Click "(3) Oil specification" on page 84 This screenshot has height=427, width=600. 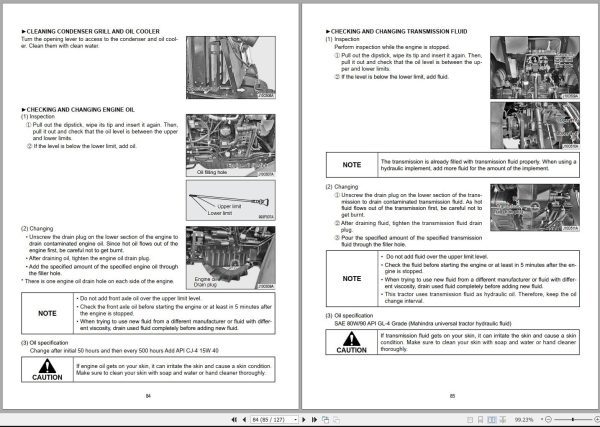coord(44,343)
